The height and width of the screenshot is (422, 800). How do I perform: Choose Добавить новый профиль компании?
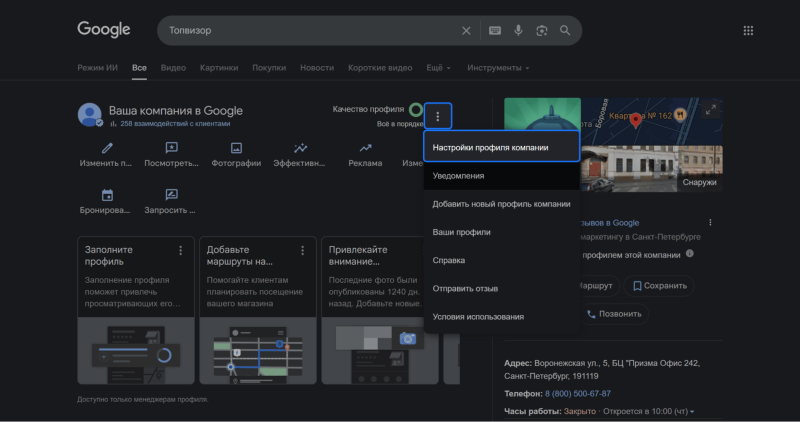(x=502, y=204)
